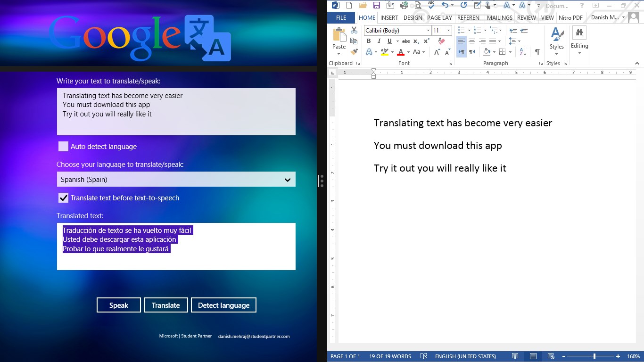Open the Nitro PDF tab
644x362 pixels.
pos(570,18)
